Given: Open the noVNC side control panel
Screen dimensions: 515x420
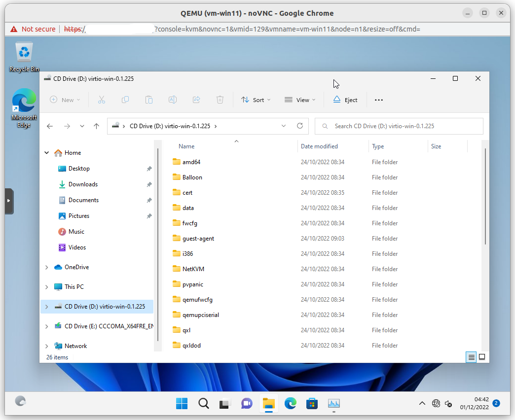Looking at the screenshot, I should click(x=9, y=201).
